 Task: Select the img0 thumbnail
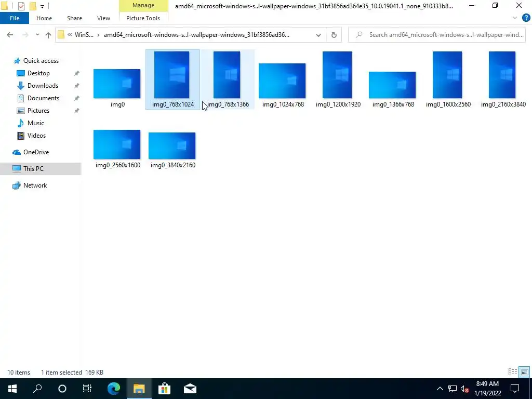pyautogui.click(x=117, y=84)
